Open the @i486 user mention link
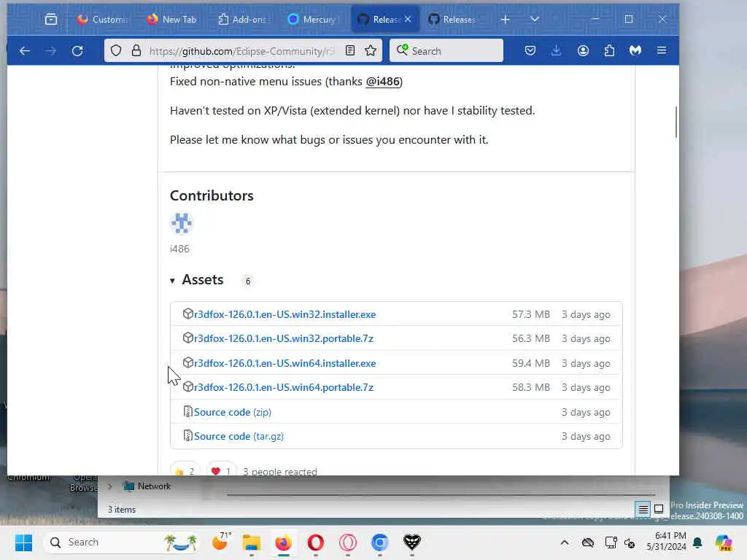Screen dimensions: 747x560 pyautogui.click(x=382, y=82)
